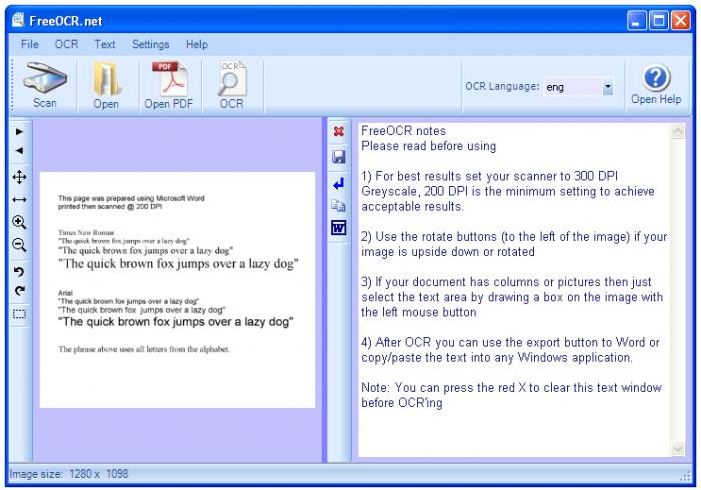Open the Help menu

click(x=197, y=44)
